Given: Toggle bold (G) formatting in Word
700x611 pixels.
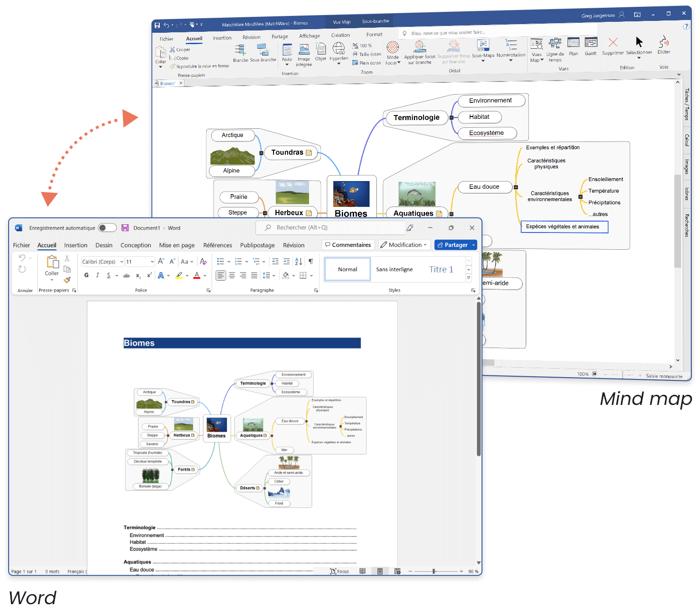Looking at the screenshot, I should [x=86, y=275].
